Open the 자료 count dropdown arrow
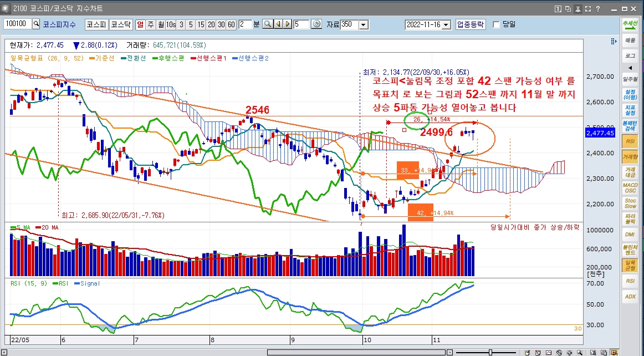The image size is (644, 356). point(364,24)
